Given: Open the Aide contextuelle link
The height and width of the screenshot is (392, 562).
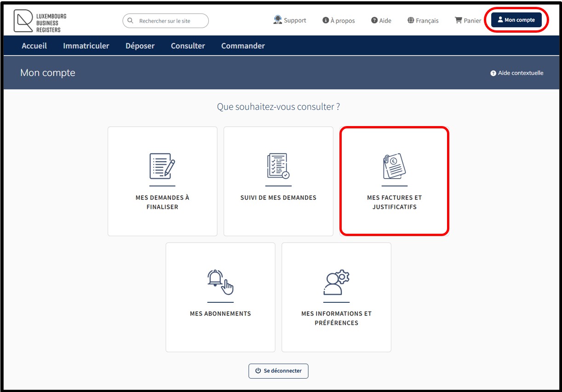Looking at the screenshot, I should click(516, 73).
